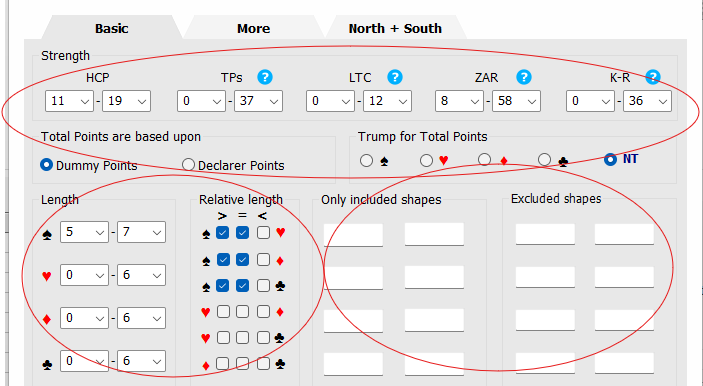Uncheck spades greater than clubs checkbox
The height and width of the screenshot is (386, 703).
coord(223,286)
